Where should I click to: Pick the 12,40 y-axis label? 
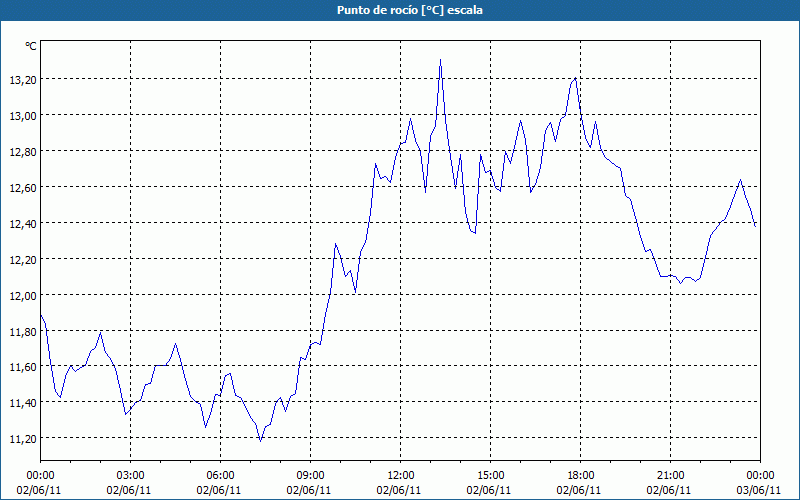pyautogui.click(x=23, y=223)
